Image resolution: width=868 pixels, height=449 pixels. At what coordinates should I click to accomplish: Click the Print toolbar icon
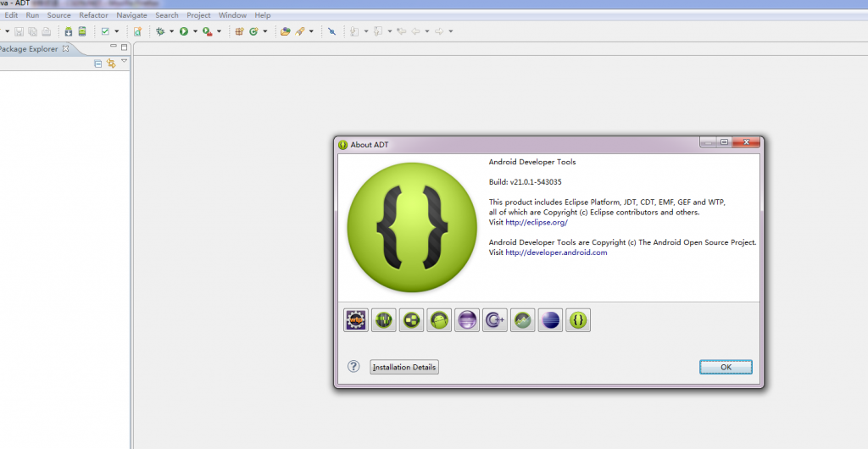point(47,31)
